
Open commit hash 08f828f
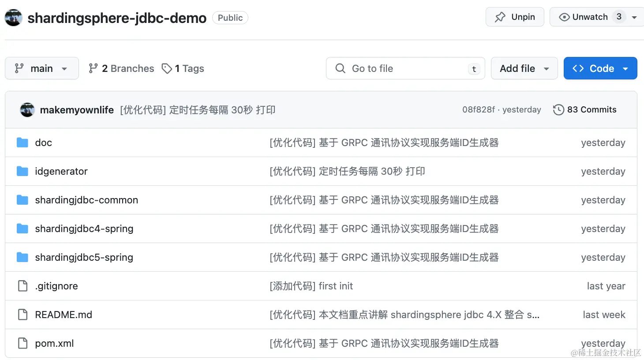(478, 109)
